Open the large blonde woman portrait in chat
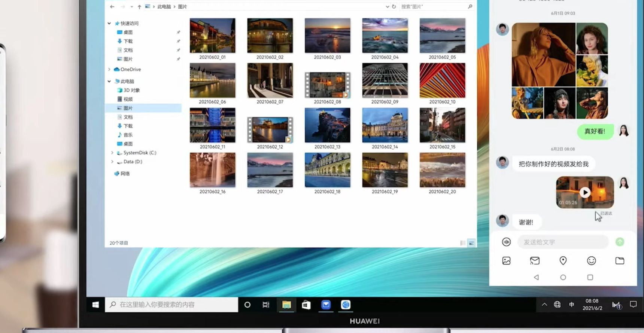The width and height of the screenshot is (644, 333). 543,55
